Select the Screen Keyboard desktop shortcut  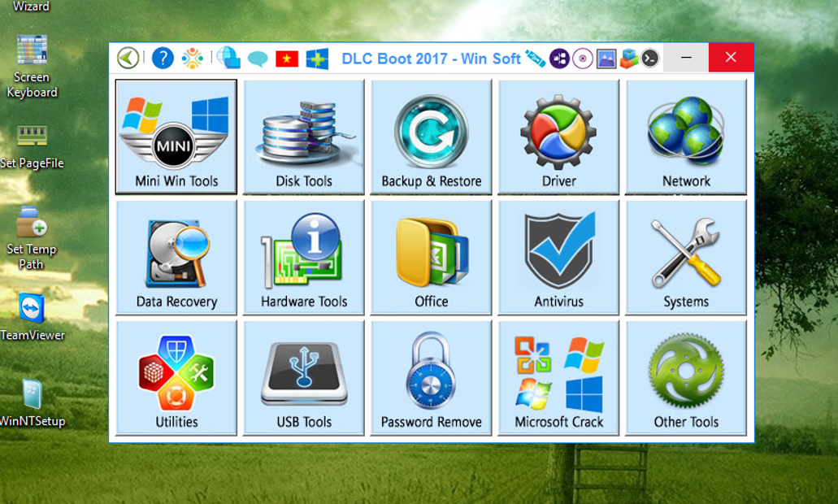(x=32, y=67)
